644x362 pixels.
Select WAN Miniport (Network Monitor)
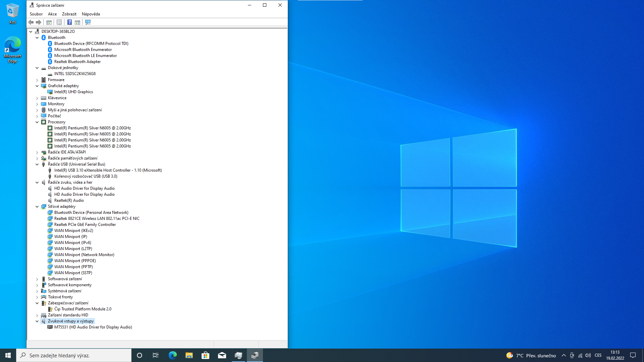(x=84, y=255)
